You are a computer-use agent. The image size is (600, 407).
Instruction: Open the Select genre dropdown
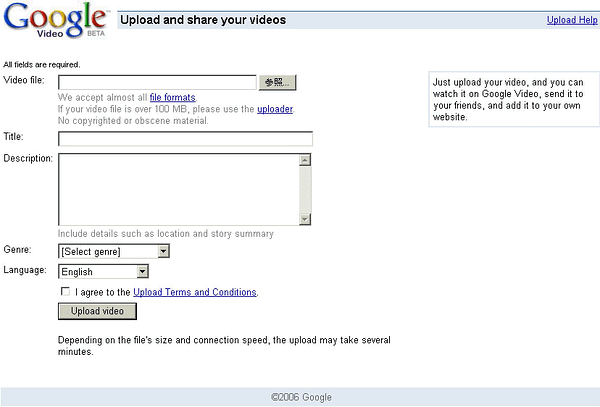pyautogui.click(x=114, y=251)
